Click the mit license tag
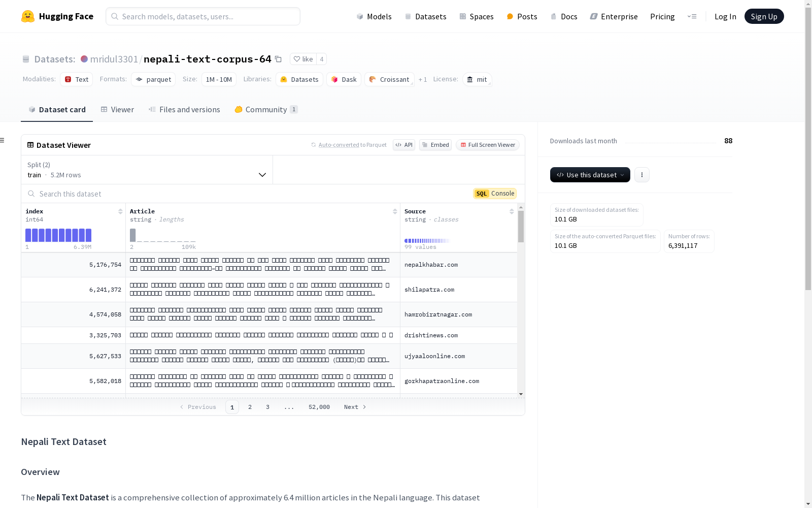812x508 pixels. click(x=477, y=79)
